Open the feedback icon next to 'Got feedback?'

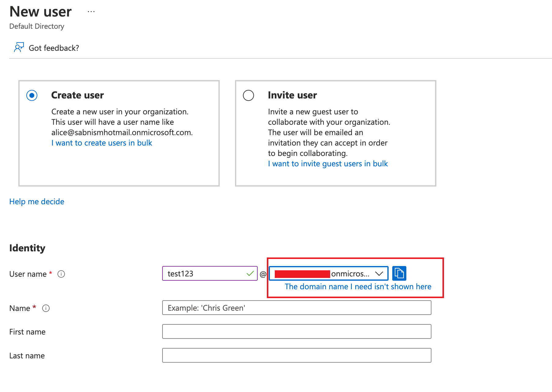(19, 47)
